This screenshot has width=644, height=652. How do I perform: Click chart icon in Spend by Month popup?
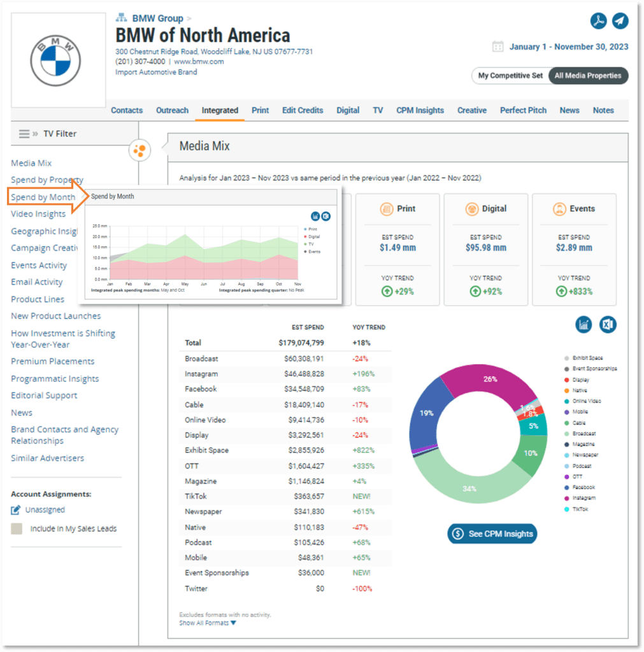pyautogui.click(x=315, y=216)
